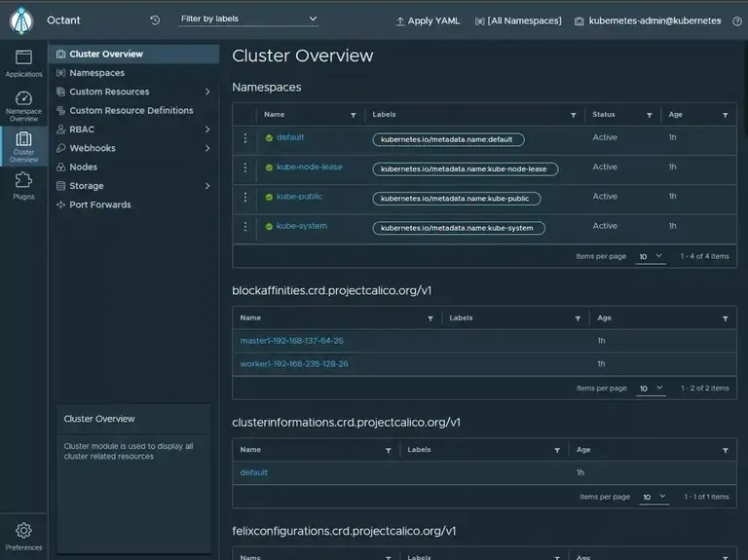Click the '1 - 2 of 2 items' text
The height and width of the screenshot is (560, 748).
point(705,389)
